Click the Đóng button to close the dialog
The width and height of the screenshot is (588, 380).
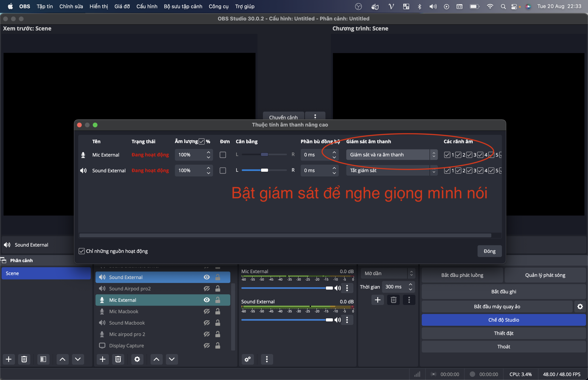click(490, 251)
